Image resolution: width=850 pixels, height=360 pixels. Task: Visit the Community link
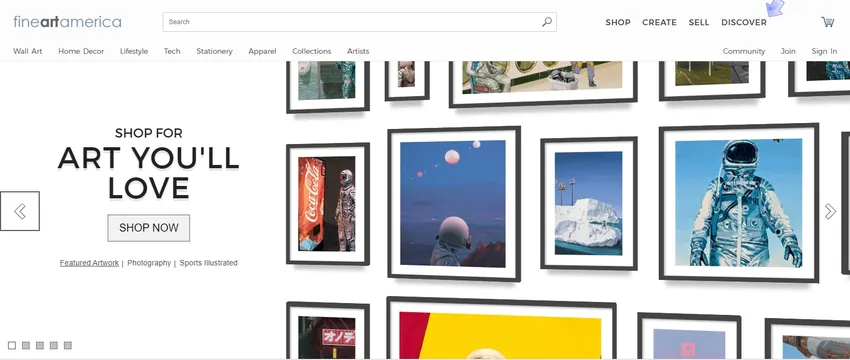coord(744,51)
